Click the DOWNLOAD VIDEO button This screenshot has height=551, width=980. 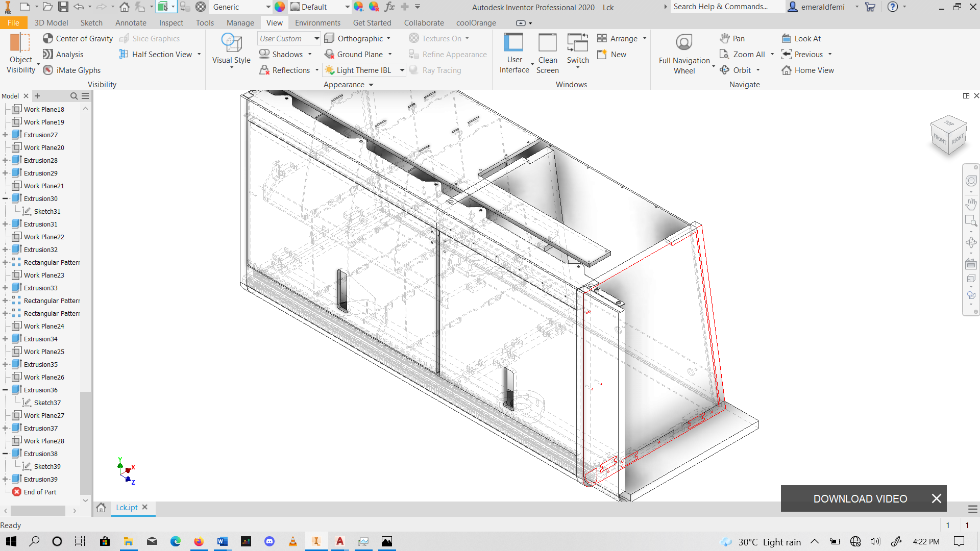[x=860, y=499]
